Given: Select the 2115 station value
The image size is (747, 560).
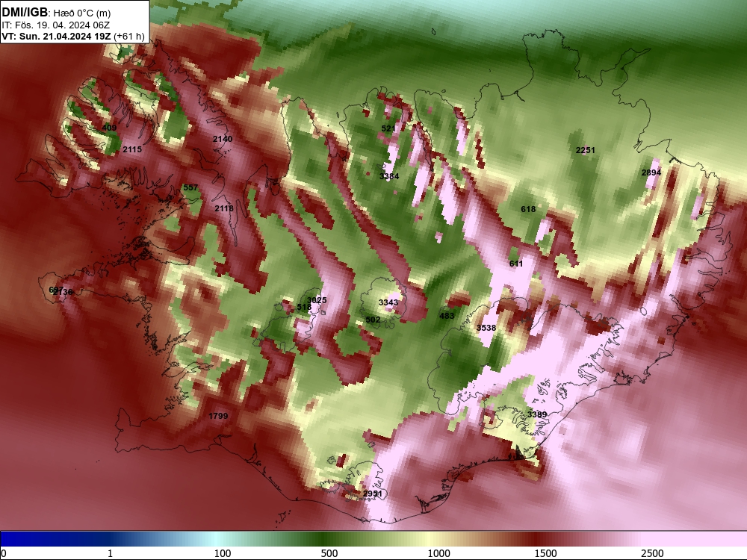Looking at the screenshot, I should [132, 149].
